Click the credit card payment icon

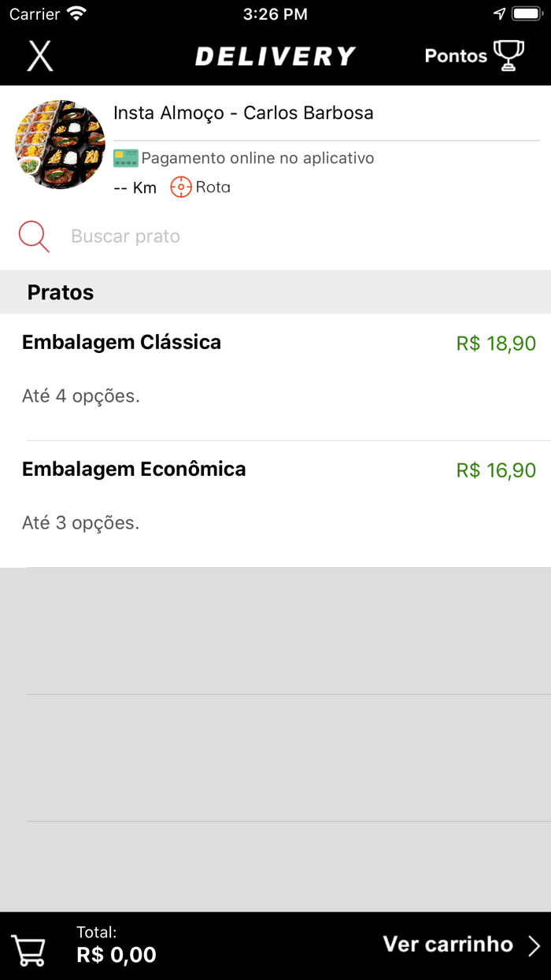click(126, 158)
